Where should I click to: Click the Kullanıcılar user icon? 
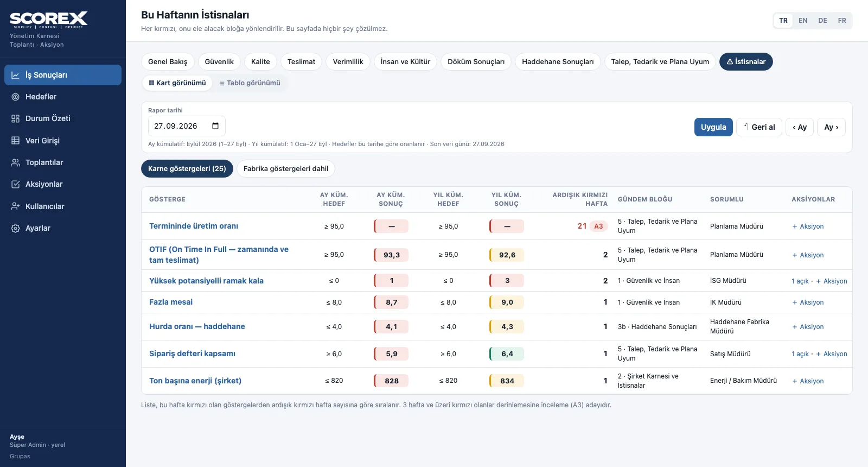pos(16,206)
